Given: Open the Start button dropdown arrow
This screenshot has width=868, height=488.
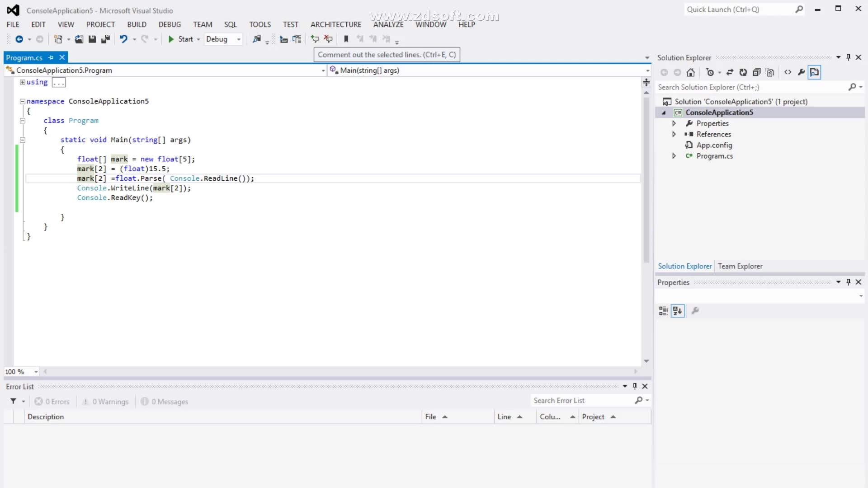Looking at the screenshot, I should (198, 39).
